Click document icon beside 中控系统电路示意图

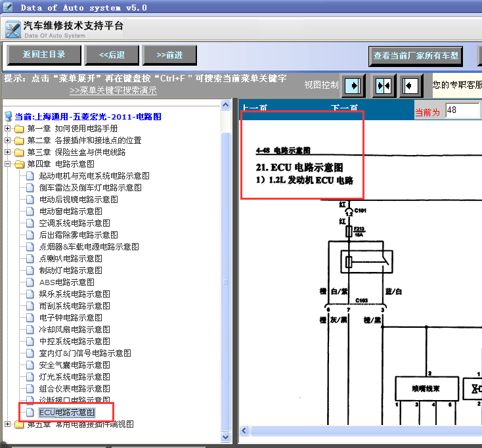tap(30, 342)
